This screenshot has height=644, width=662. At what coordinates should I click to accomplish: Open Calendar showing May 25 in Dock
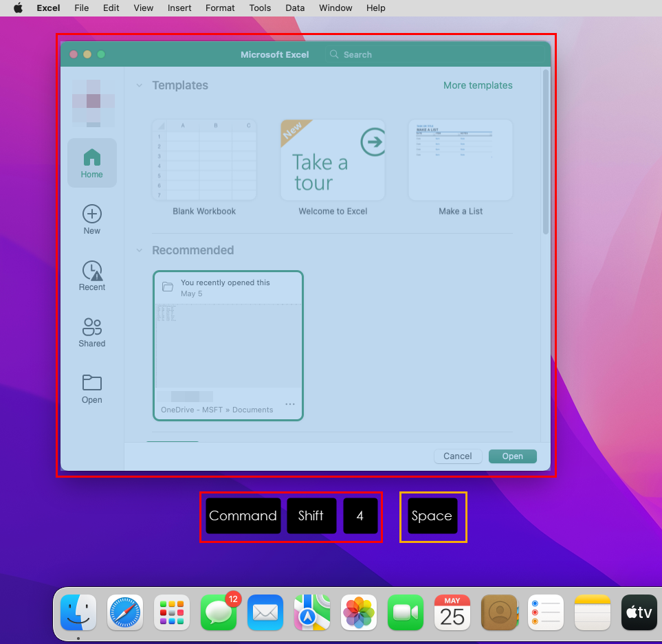click(x=452, y=612)
